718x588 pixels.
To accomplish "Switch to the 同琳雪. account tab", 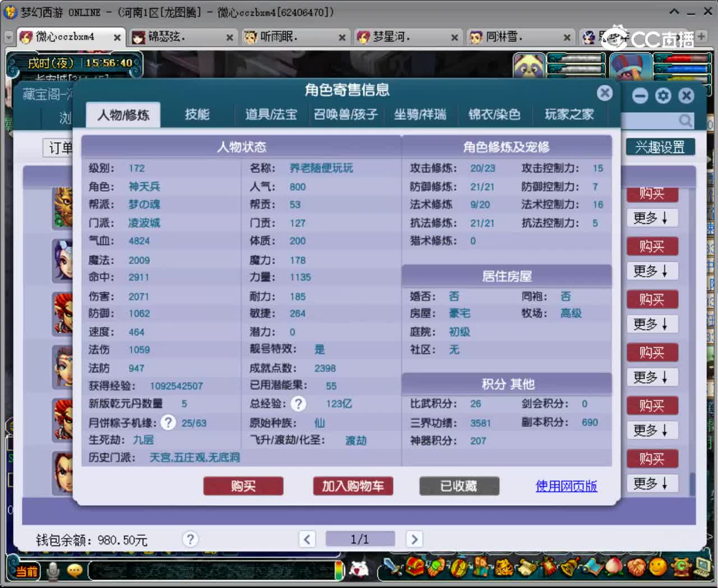I will tap(520, 37).
